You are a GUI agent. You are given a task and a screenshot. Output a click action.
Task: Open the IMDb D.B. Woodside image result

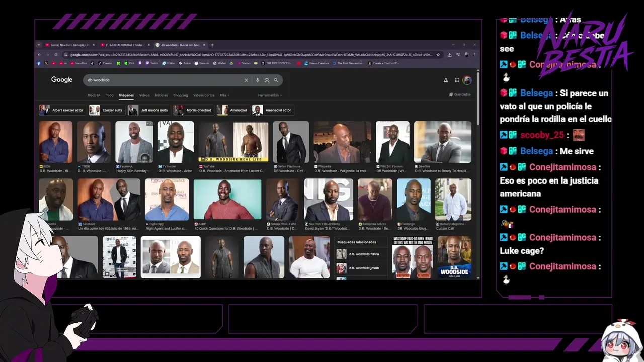[x=55, y=142]
